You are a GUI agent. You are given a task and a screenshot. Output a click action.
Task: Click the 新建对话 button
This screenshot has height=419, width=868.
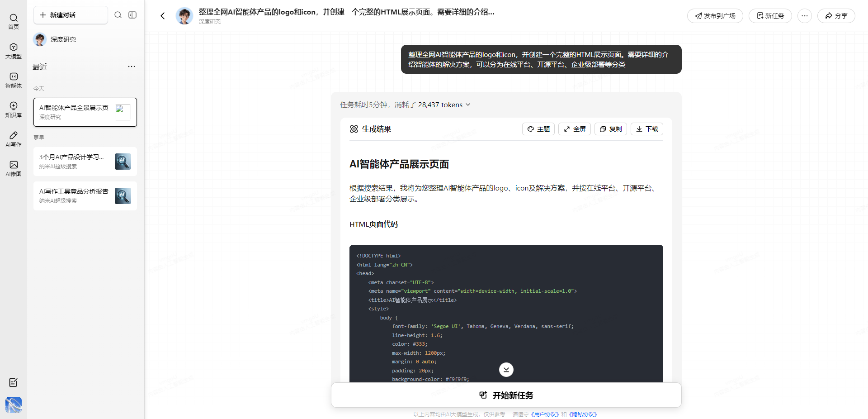pos(71,15)
